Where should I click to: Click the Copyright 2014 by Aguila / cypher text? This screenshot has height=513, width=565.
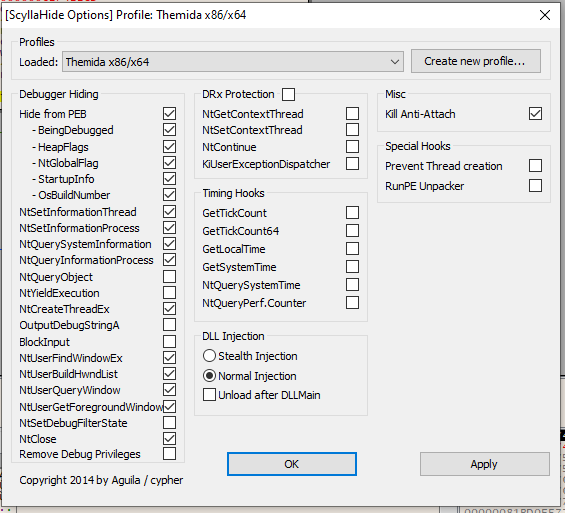(101, 480)
